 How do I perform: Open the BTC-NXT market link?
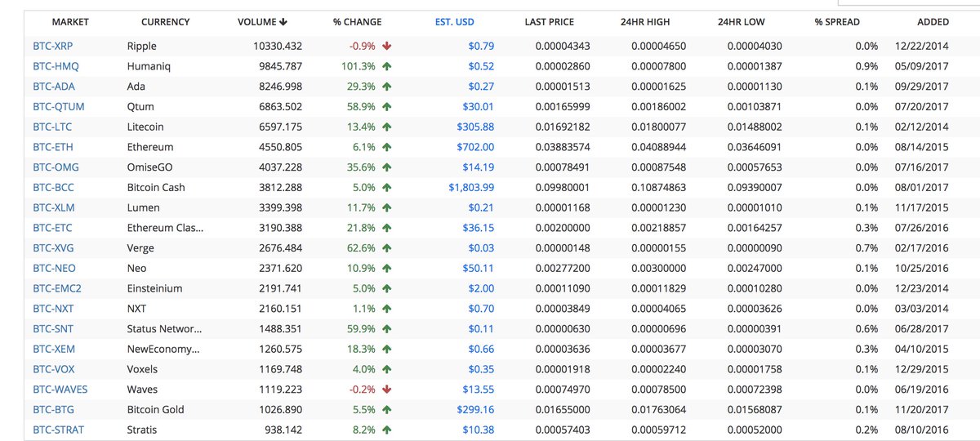point(54,309)
